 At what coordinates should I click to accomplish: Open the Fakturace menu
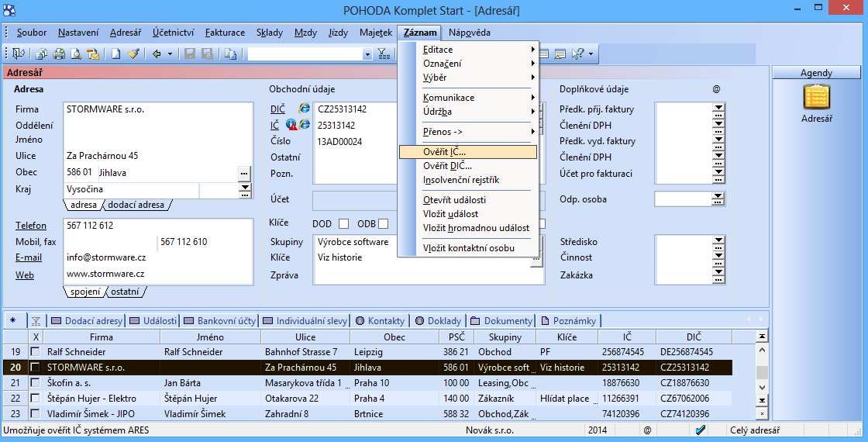click(225, 33)
